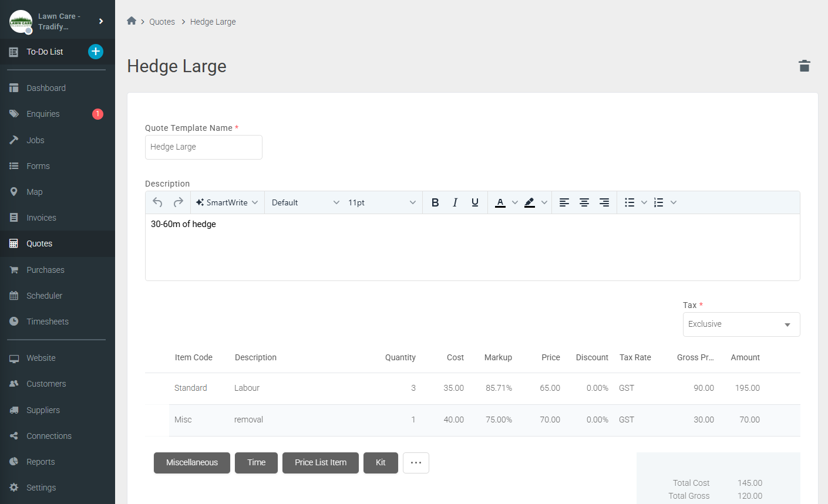828x504 pixels.
Task: Click the Quotes breadcrumb link
Action: pos(162,22)
